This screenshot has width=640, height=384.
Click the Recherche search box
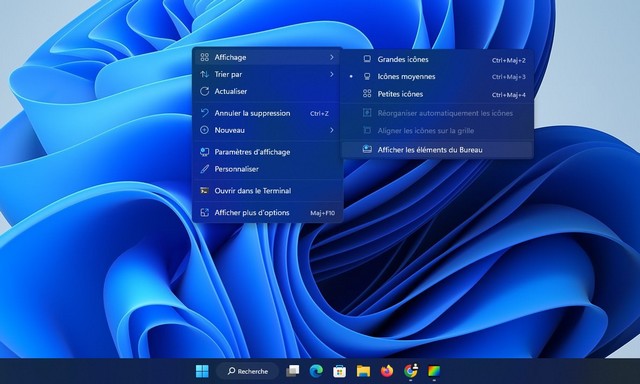pos(247,371)
